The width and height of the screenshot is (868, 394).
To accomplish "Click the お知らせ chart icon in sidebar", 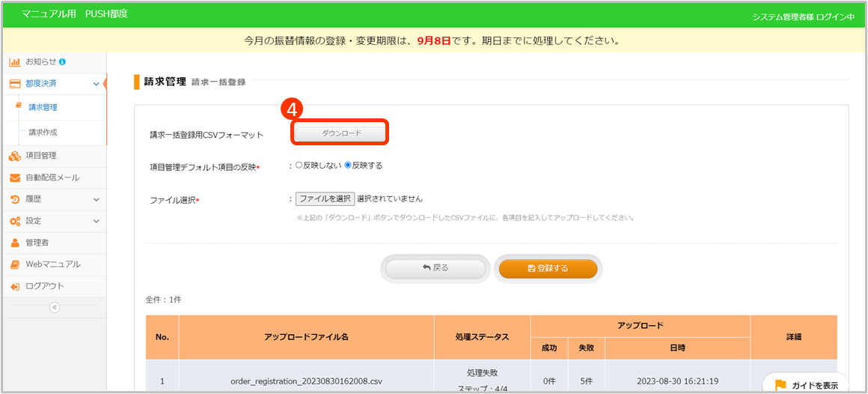I will 15,61.
